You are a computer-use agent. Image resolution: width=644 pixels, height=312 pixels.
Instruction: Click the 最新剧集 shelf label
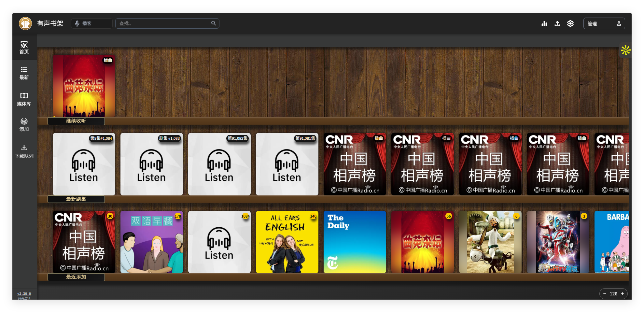(76, 199)
